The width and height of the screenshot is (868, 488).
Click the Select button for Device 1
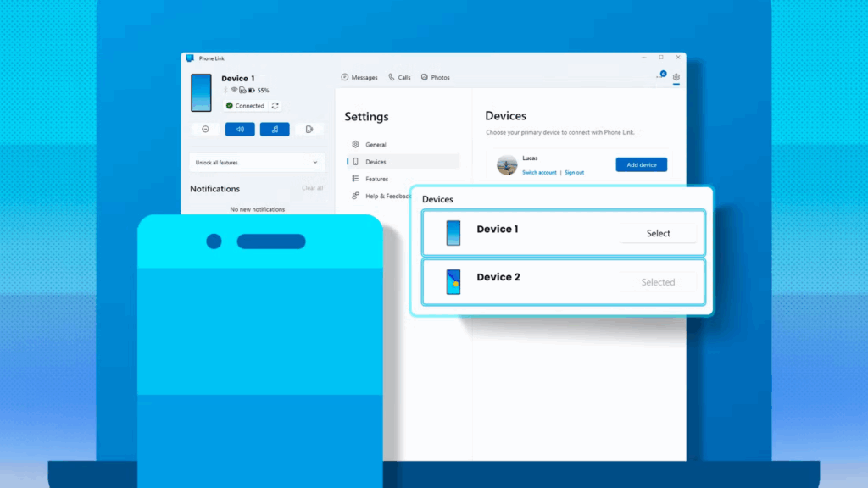pos(658,234)
